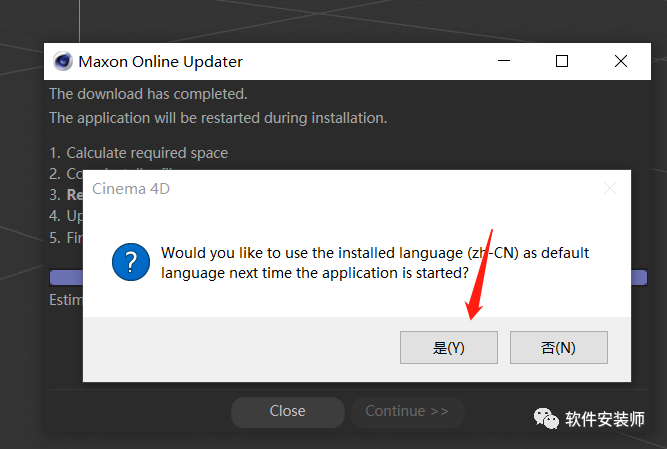Click the Cinema 4D logo in title bar
Image resolution: width=667 pixels, height=449 pixels.
click(x=63, y=61)
